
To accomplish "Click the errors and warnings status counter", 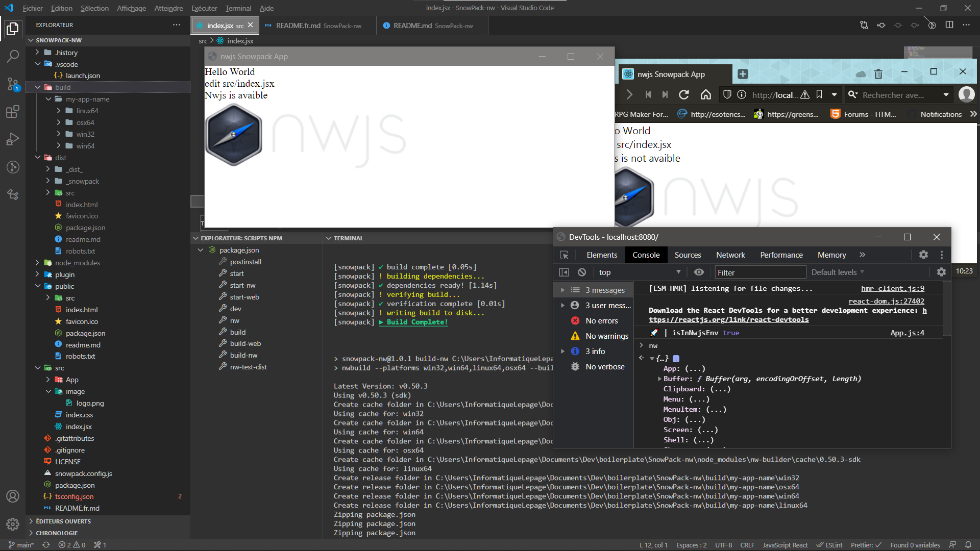I will point(72,545).
